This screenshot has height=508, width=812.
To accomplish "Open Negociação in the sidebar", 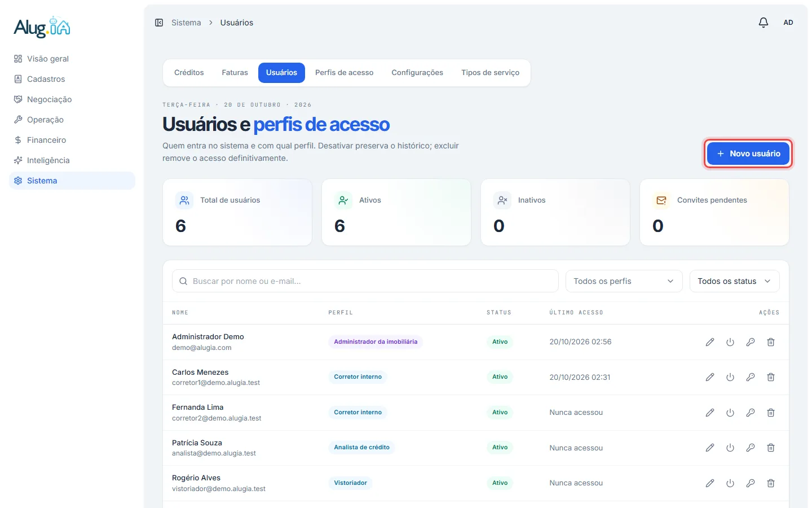I will (72, 99).
